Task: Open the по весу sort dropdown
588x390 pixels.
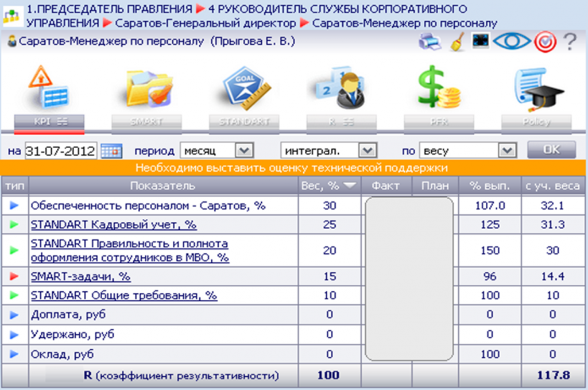Action: 468,150
